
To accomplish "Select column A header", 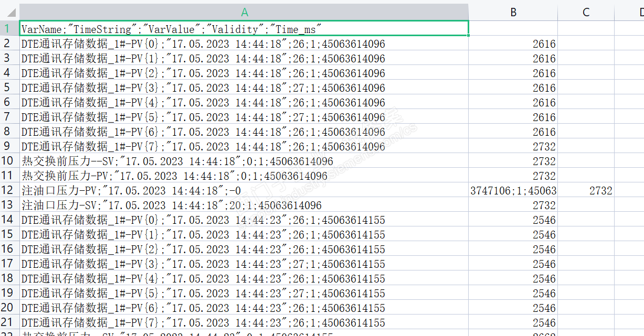I will click(244, 12).
